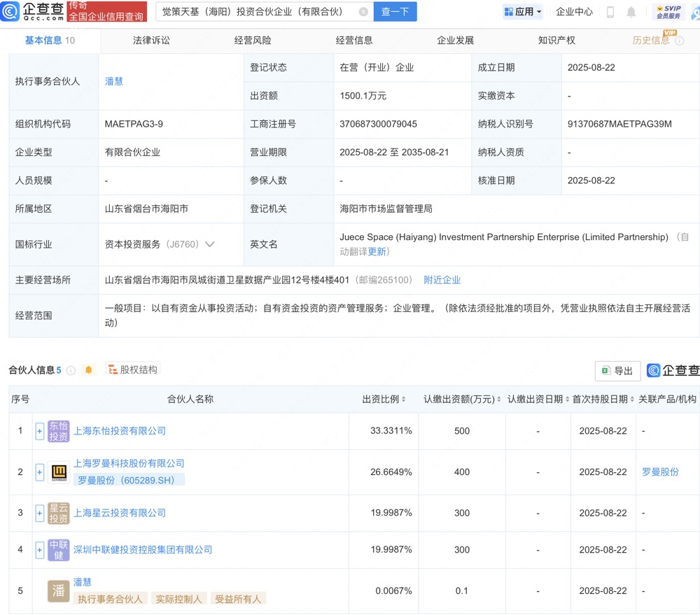Screen dimensions: 700x615
Task: Open the 中联健 company logo
Action: point(59,550)
